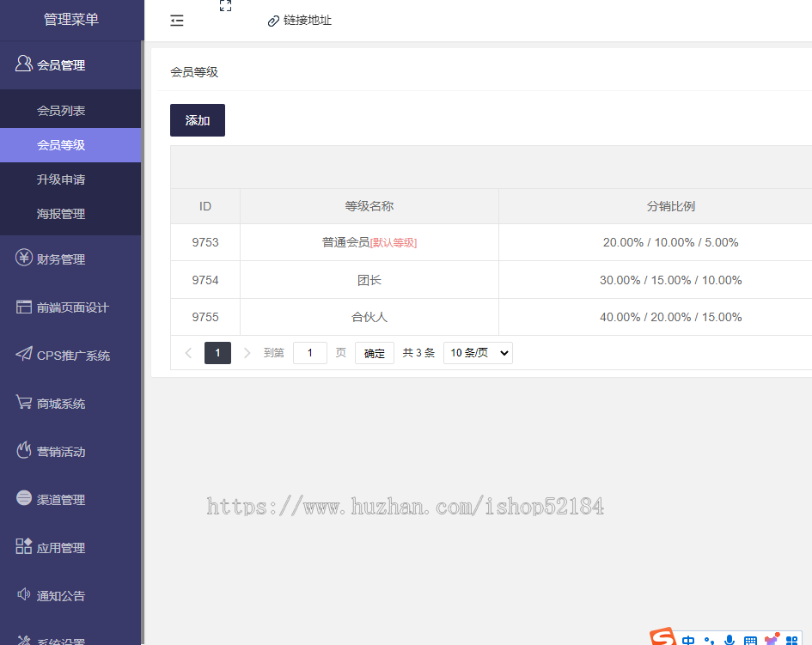The width and height of the screenshot is (812, 645).
Task: Click the ID column header
Action: (x=205, y=206)
